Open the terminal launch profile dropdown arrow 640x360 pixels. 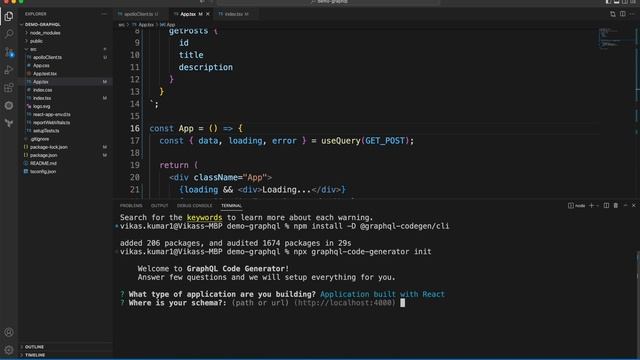coord(598,205)
